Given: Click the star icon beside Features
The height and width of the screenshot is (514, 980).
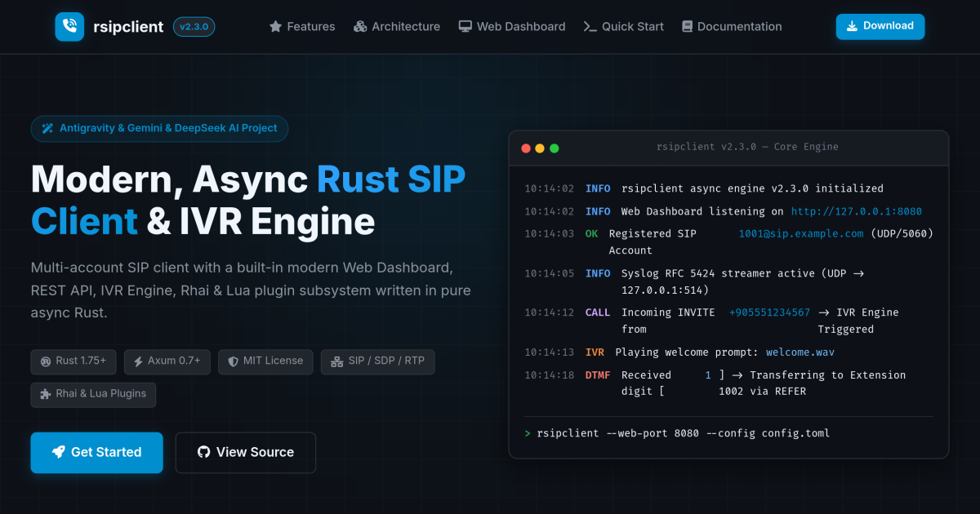Looking at the screenshot, I should 275,27.
